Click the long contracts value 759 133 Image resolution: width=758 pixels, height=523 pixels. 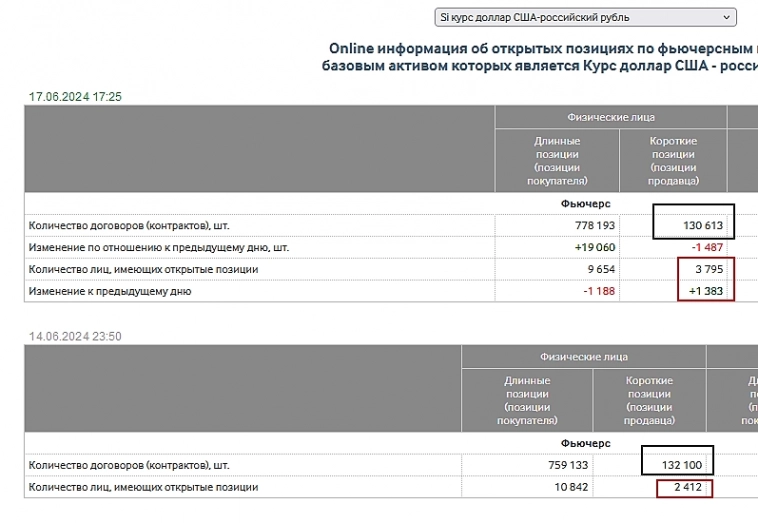click(565, 465)
